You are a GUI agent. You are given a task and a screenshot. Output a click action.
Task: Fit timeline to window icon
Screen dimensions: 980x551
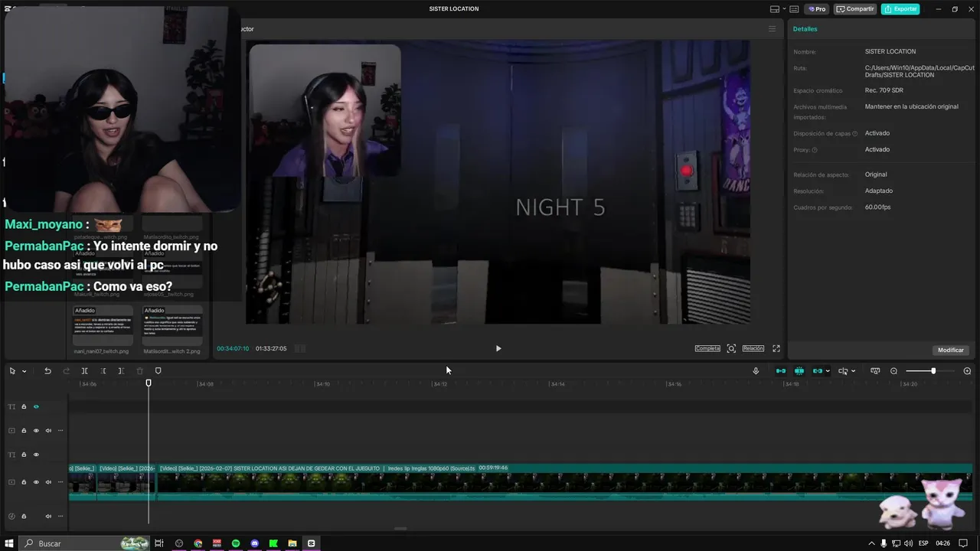[x=875, y=371]
